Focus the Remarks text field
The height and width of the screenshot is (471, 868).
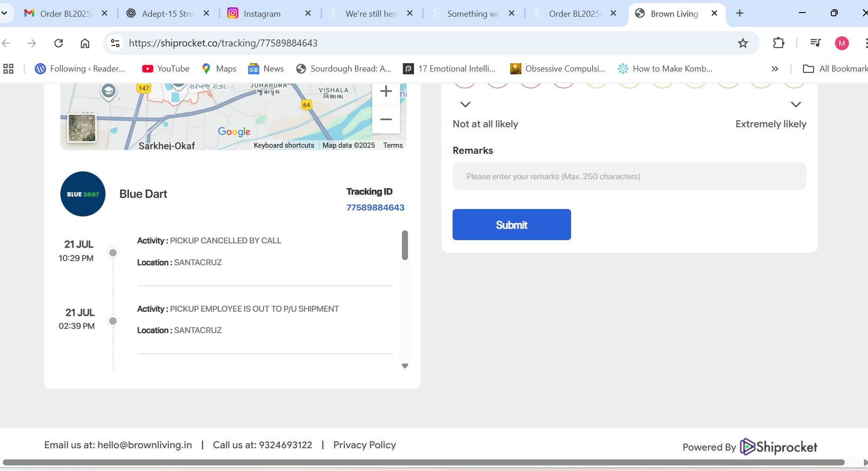click(629, 176)
